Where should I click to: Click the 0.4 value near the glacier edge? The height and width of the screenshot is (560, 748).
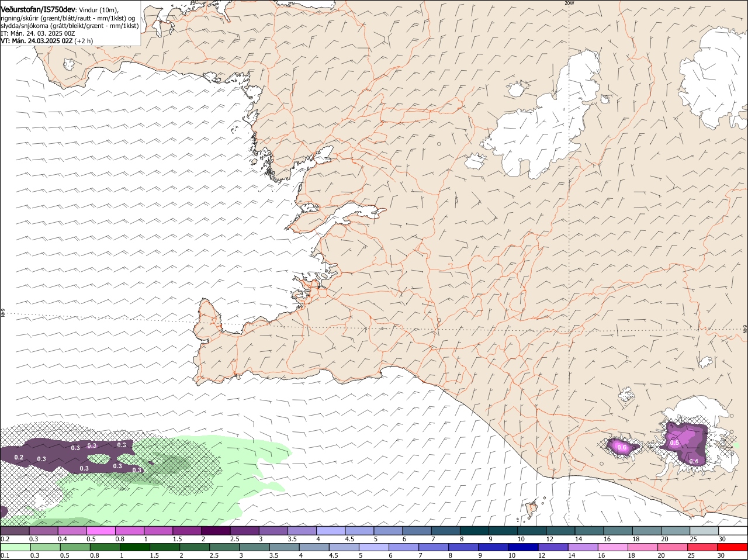[694, 461]
